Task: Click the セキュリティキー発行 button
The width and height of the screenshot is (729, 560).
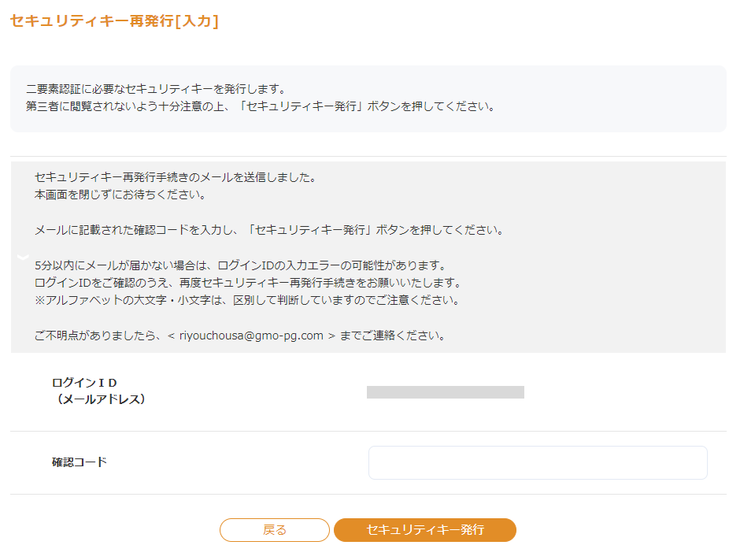Action: 425,530
